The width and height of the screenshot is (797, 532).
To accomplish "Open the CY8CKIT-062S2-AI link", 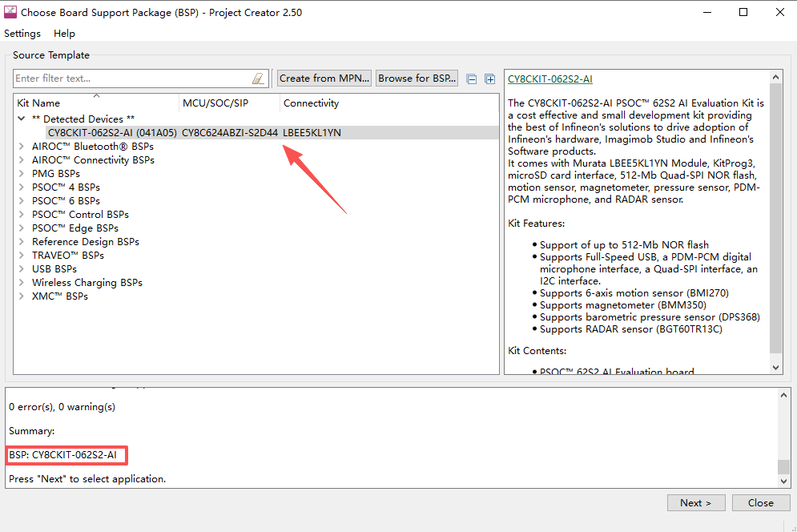I will pyautogui.click(x=550, y=79).
